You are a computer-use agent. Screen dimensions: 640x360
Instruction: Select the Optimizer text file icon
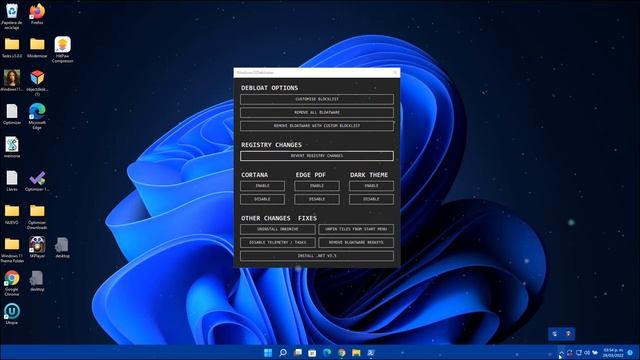pos(12,114)
